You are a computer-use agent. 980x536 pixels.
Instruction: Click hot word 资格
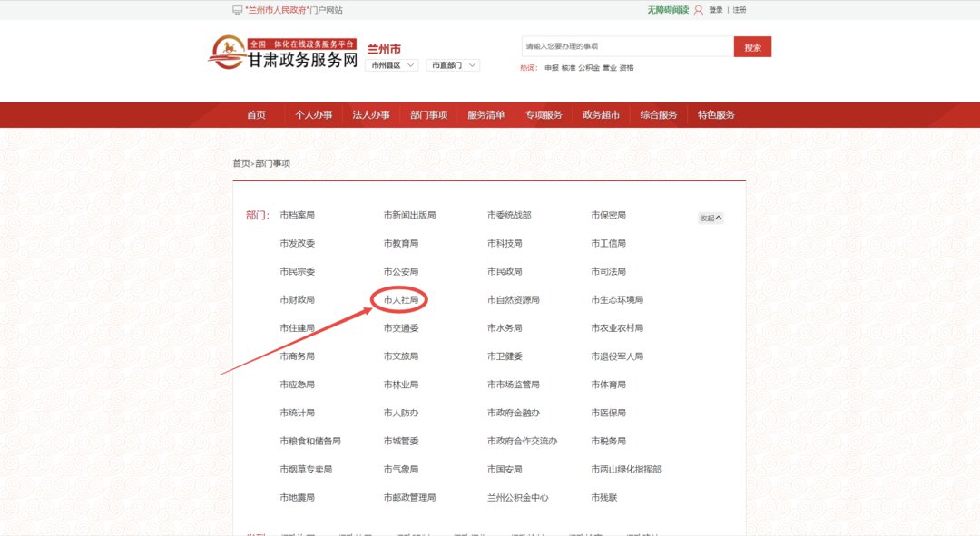[626, 67]
